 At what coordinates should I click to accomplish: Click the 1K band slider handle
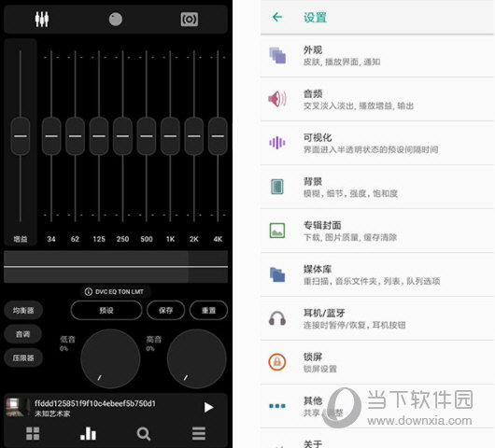click(x=170, y=136)
